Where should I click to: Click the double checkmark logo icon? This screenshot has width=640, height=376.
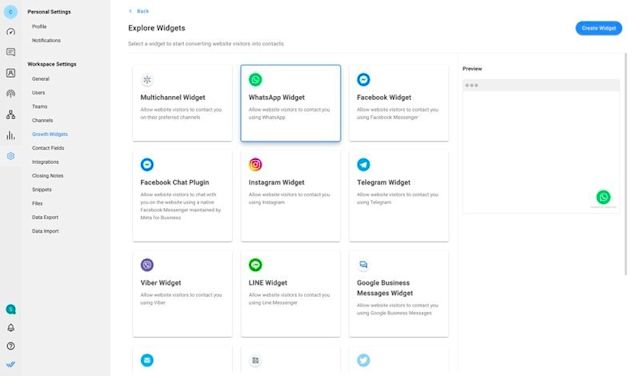pos(11,364)
